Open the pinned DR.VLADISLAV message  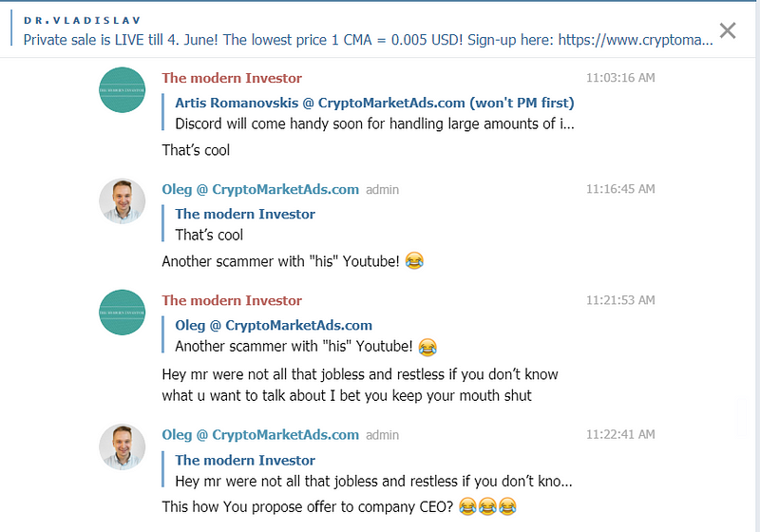369,31
